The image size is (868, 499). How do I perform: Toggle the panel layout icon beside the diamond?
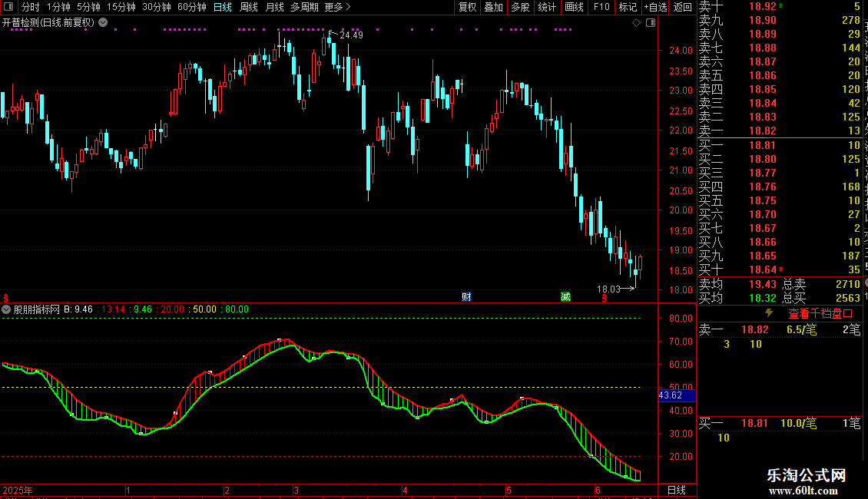tap(651, 23)
